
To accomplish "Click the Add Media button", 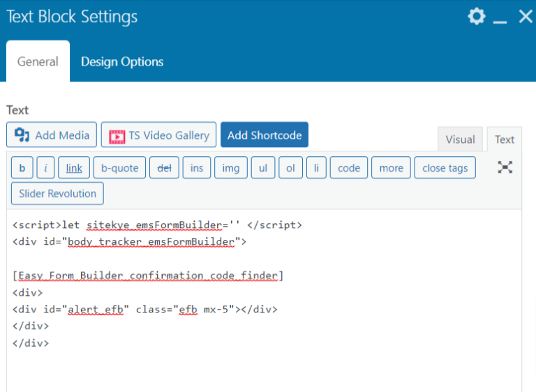I will click(x=52, y=135).
